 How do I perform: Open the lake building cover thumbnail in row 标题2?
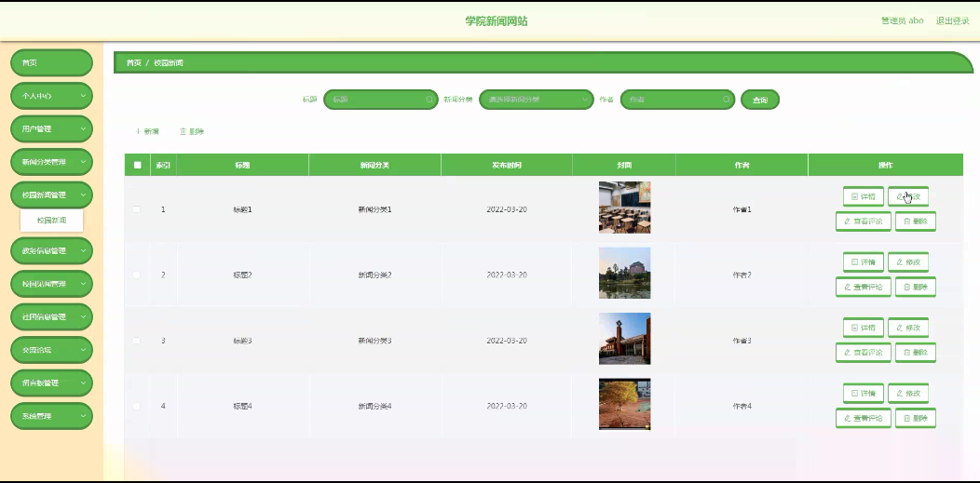pyautogui.click(x=624, y=273)
